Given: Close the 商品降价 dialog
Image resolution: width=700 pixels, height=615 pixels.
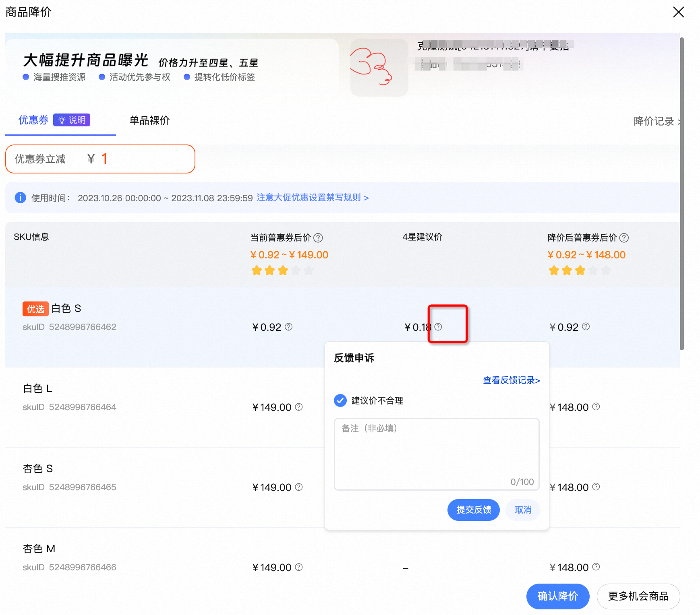Looking at the screenshot, I should [x=679, y=12].
